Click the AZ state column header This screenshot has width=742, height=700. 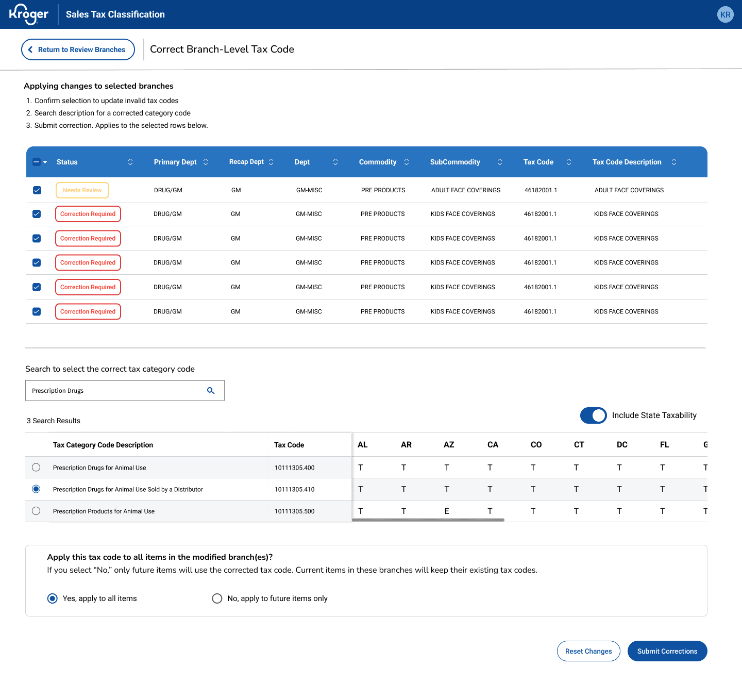click(449, 445)
